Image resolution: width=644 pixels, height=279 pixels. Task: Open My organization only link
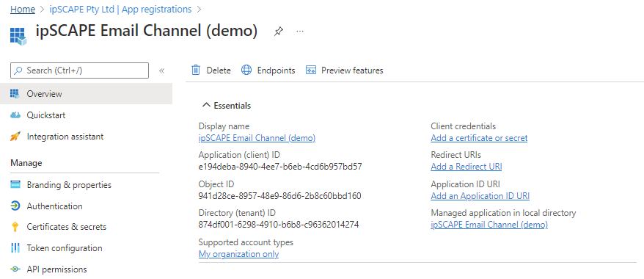point(238,254)
